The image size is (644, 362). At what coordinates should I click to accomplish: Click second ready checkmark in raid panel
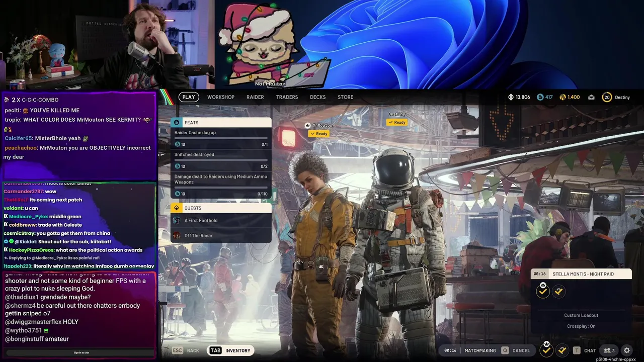click(558, 291)
